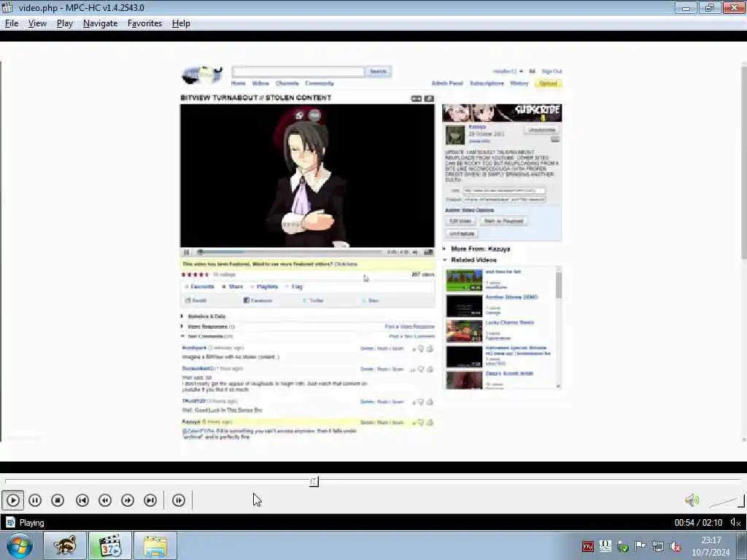Click the web video player pause icon

(186, 252)
